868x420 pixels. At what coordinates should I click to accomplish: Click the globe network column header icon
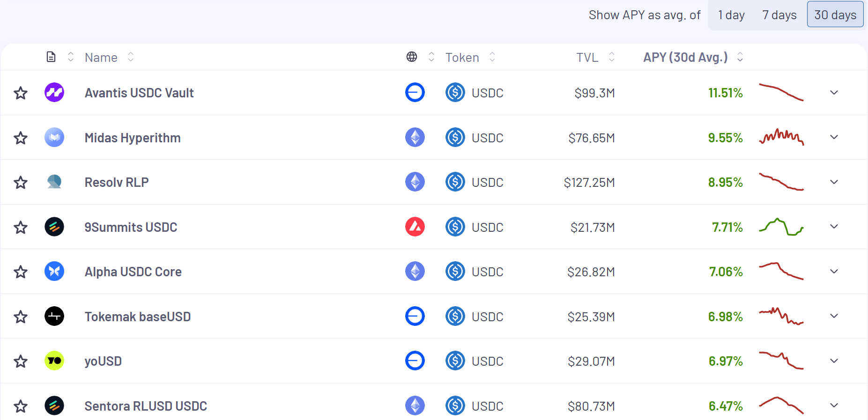coord(412,57)
